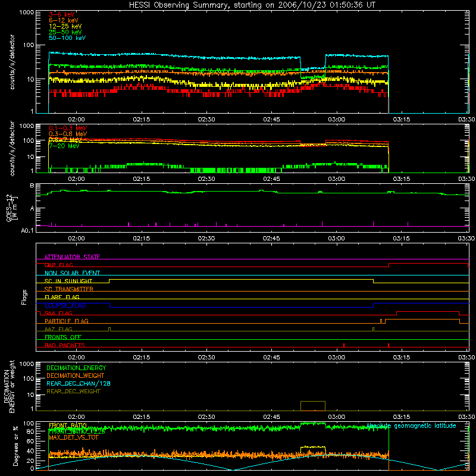Select the GAP_FLAG label

58,265
